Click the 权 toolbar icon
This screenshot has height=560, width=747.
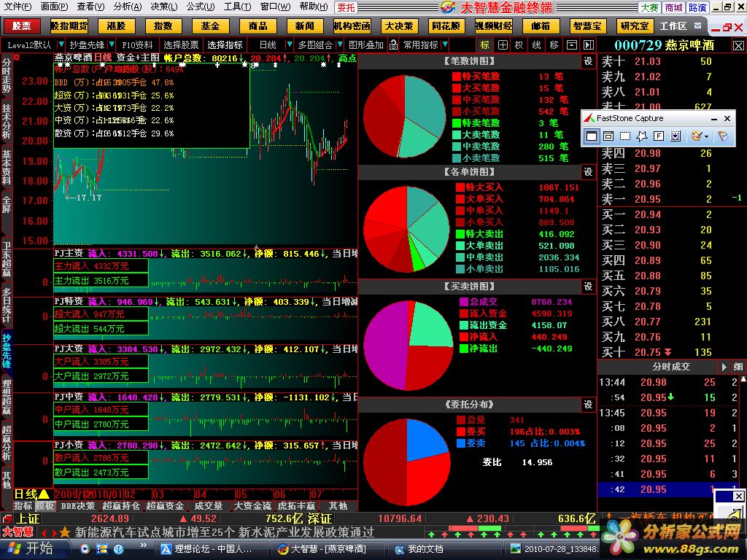coord(519,44)
